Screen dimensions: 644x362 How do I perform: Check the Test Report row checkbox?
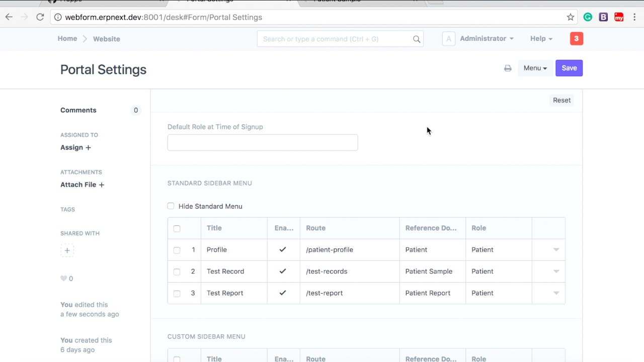[x=177, y=293]
